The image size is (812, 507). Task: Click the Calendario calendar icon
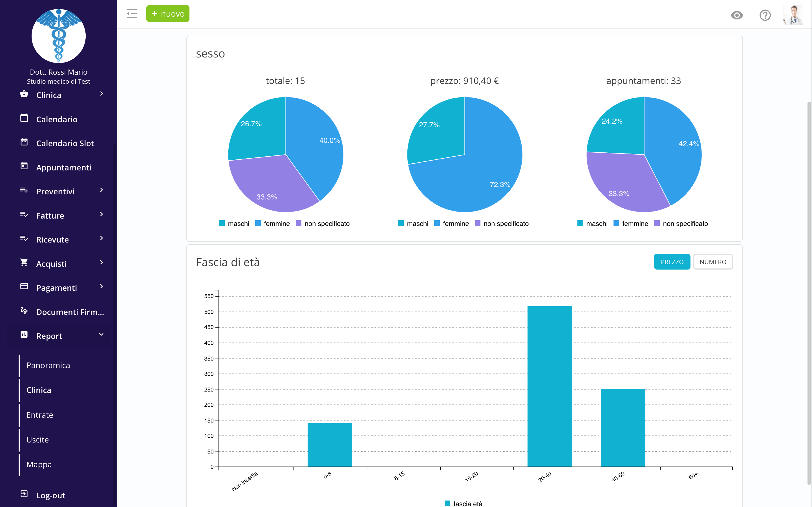pyautogui.click(x=24, y=118)
